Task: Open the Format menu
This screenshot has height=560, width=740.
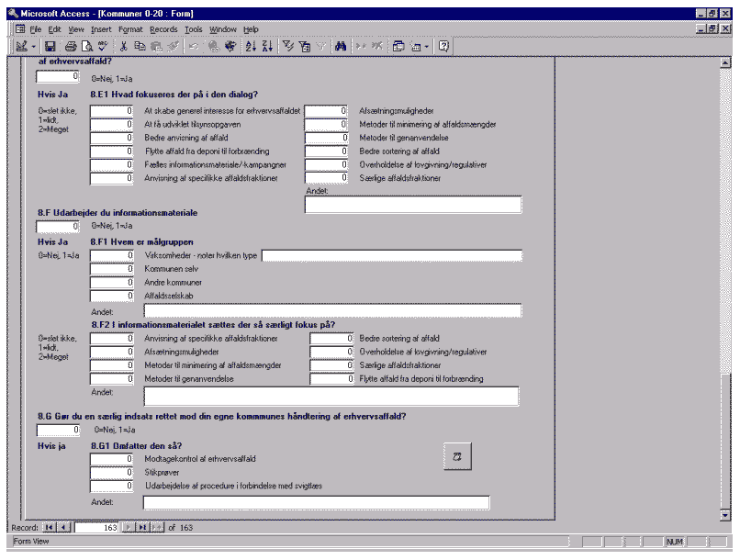Action: click(x=130, y=29)
